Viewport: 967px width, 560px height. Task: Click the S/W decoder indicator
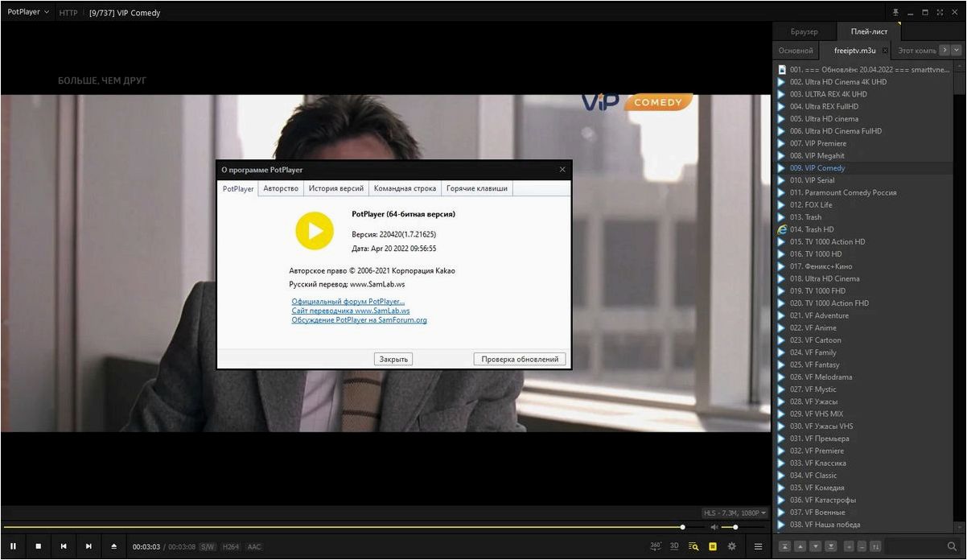pyautogui.click(x=208, y=547)
